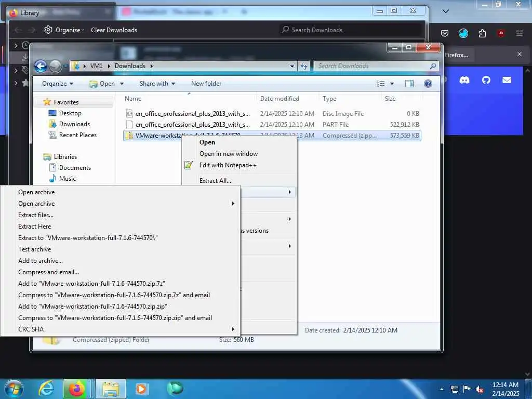This screenshot has width=532, height=399.
Task: Click the GitHub icon on the web page
Action: (486, 80)
